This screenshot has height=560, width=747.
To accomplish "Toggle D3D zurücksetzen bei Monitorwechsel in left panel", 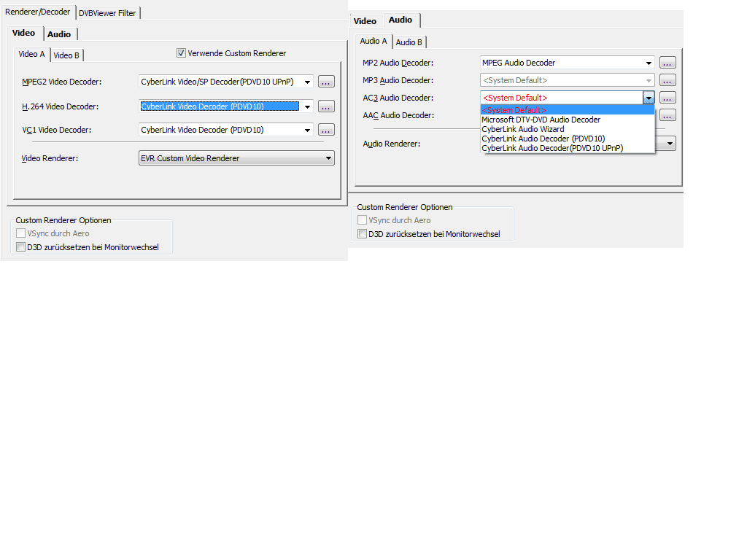I will (x=20, y=246).
